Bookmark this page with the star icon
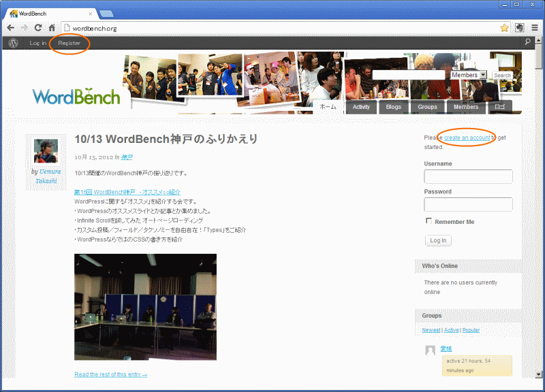The image size is (545, 392). coord(504,28)
